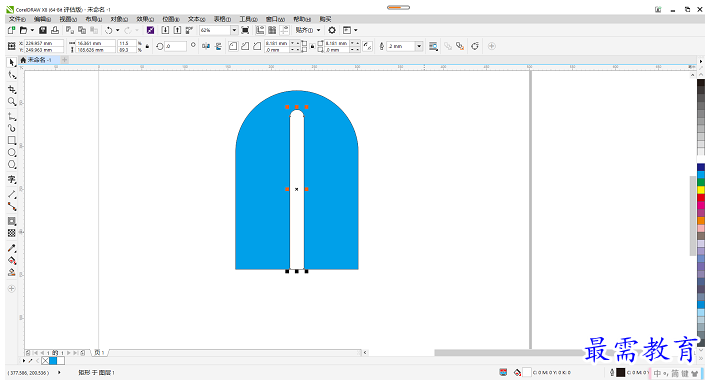Select the Color Eyedropper tool
The height and width of the screenshot is (381, 706).
12,248
